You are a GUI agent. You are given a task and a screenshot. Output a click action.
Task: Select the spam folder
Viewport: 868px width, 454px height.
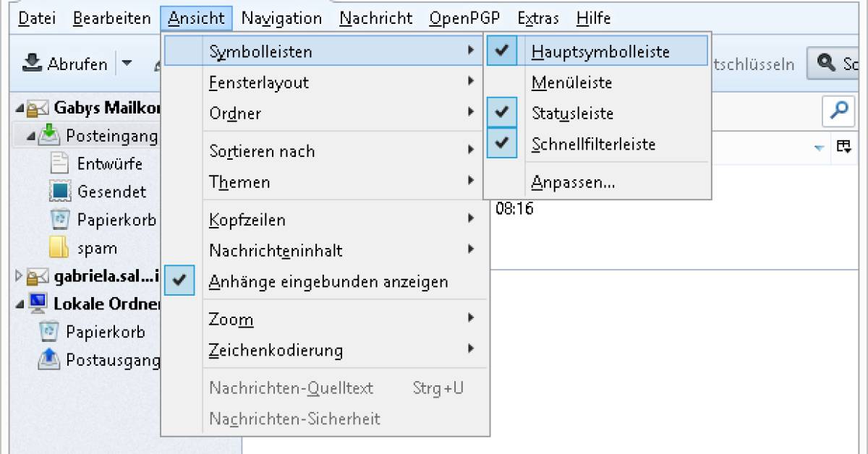pyautogui.click(x=97, y=248)
